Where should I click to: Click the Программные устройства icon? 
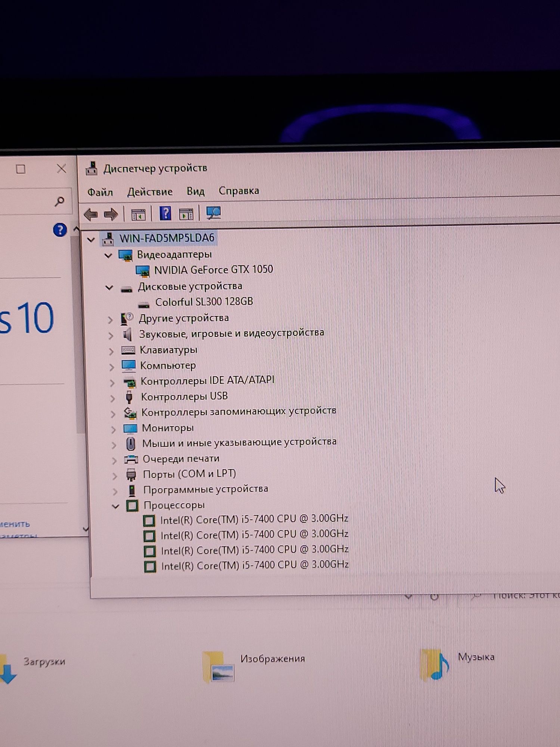tap(132, 490)
